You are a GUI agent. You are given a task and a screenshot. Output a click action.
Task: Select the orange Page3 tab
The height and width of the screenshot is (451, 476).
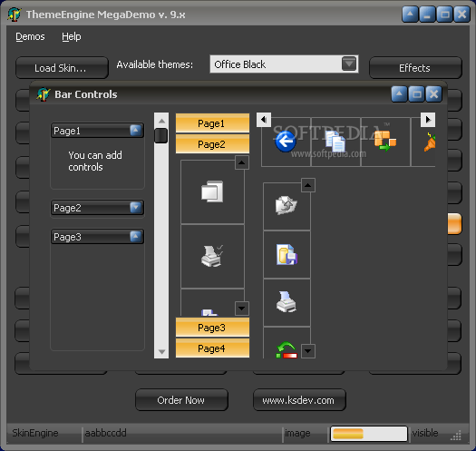[x=212, y=328]
